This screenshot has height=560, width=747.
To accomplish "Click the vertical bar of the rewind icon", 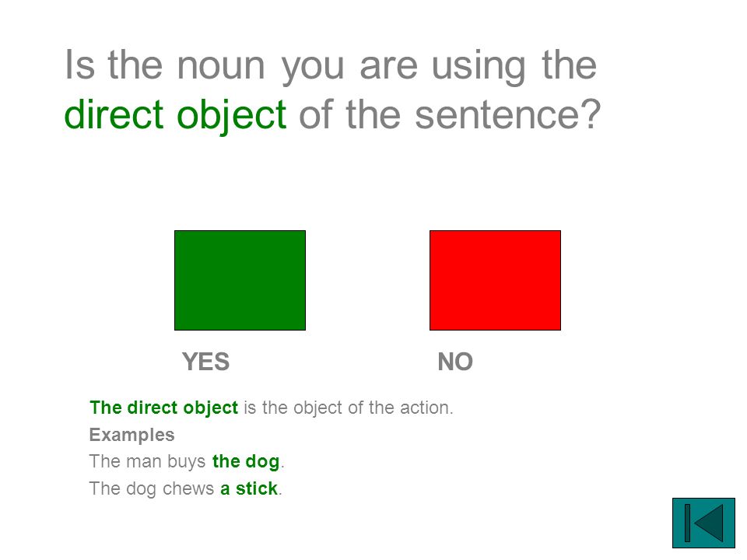I will [687, 523].
